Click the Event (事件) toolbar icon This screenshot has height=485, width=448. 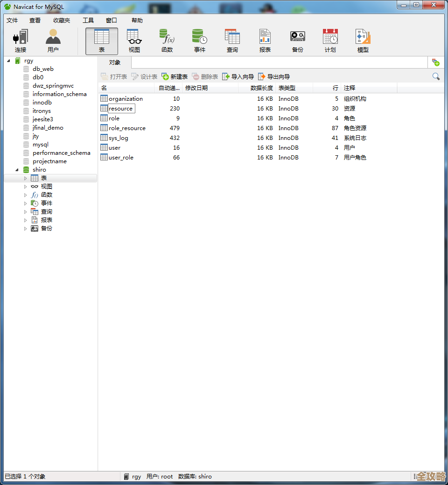pyautogui.click(x=200, y=37)
